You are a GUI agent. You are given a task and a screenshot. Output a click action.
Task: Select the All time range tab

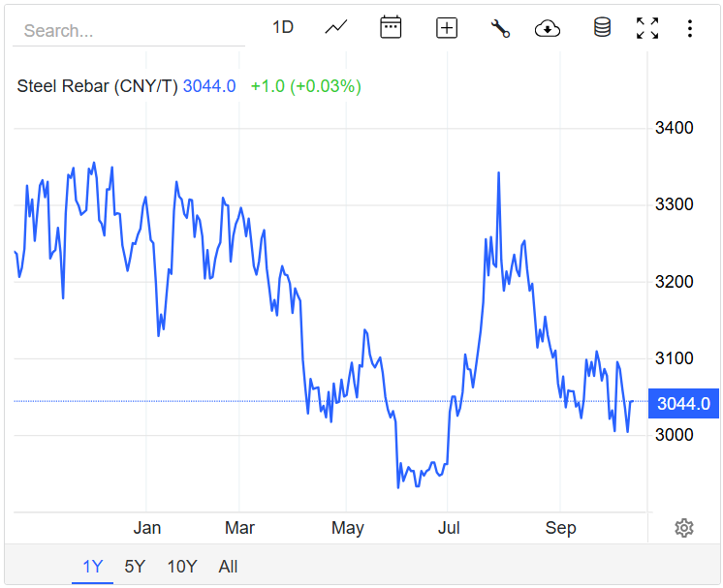point(228,567)
